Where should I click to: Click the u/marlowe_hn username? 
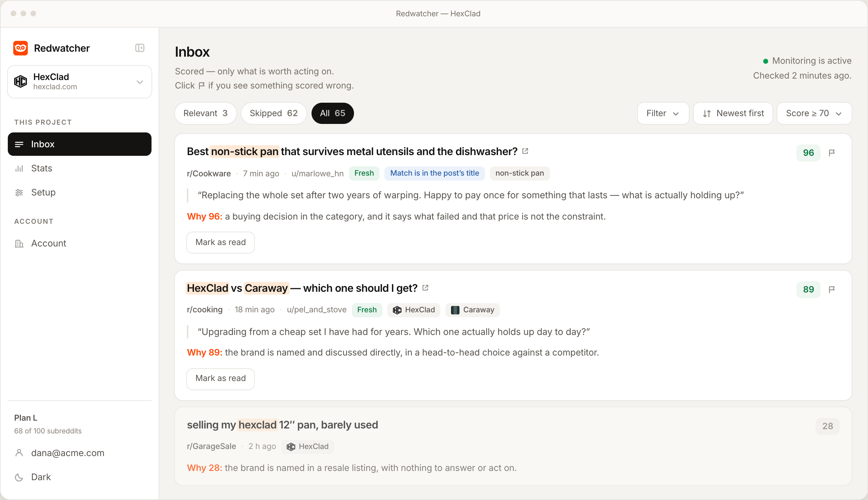(318, 174)
